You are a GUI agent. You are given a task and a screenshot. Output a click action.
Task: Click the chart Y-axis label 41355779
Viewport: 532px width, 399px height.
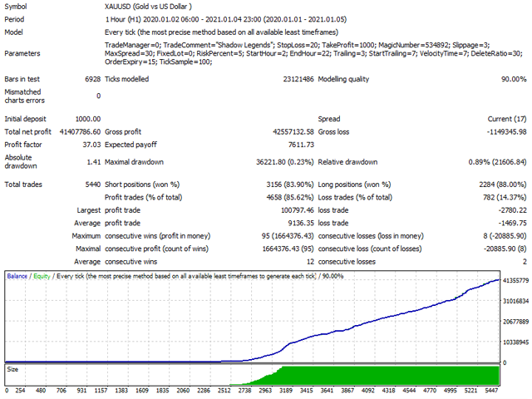point(515,281)
